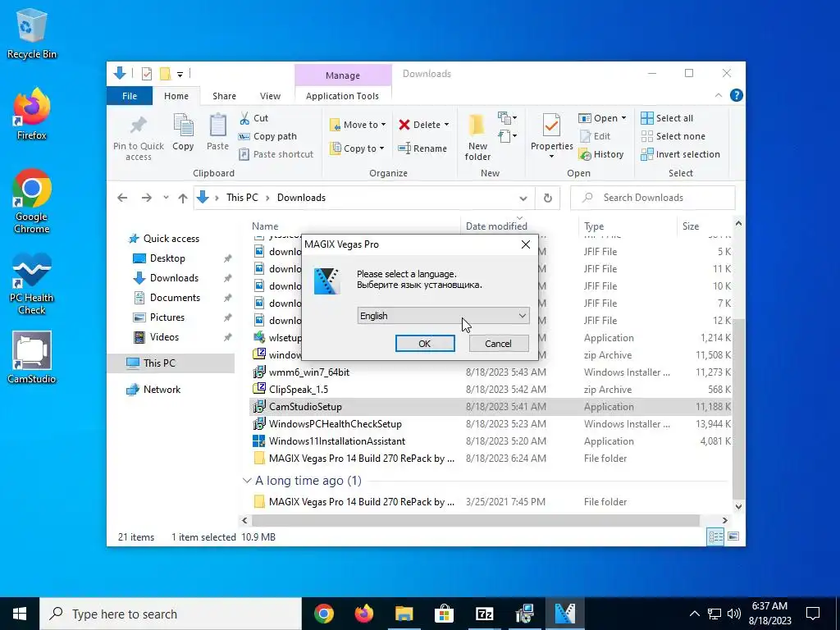840x630 pixels.
Task: Collapse the ribbon with the chevron
Action: click(x=719, y=95)
